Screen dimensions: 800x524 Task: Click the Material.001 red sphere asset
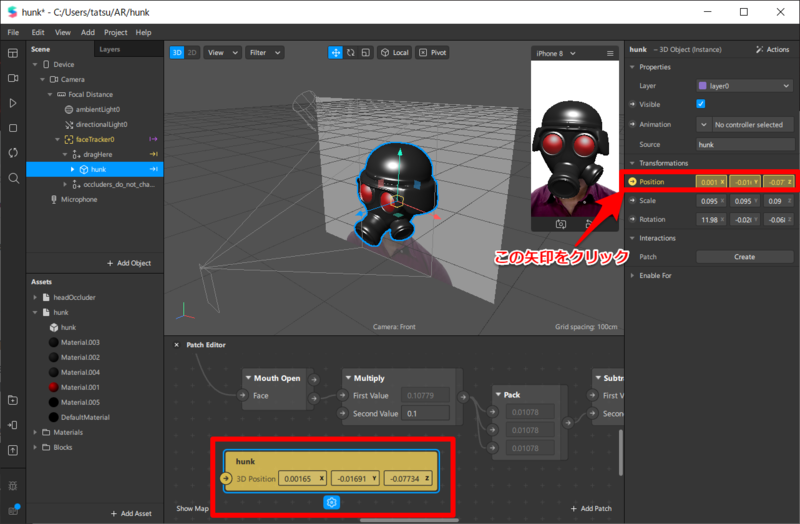[x=54, y=387]
